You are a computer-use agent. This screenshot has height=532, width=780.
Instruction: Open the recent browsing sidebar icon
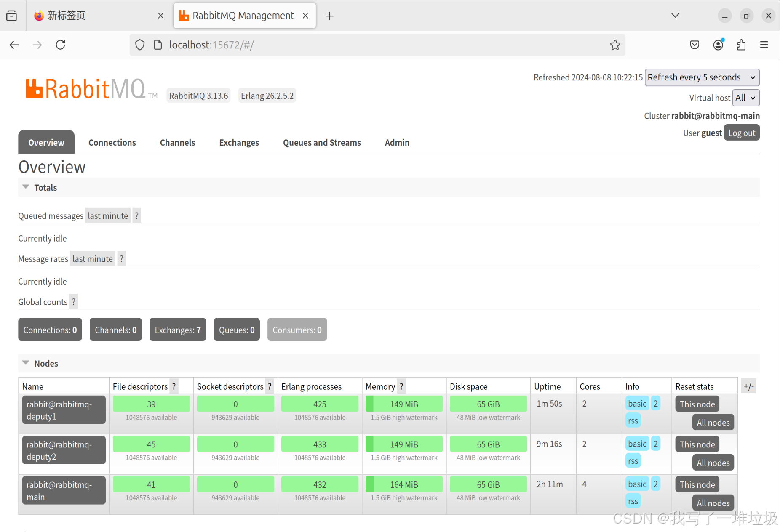pos(12,16)
